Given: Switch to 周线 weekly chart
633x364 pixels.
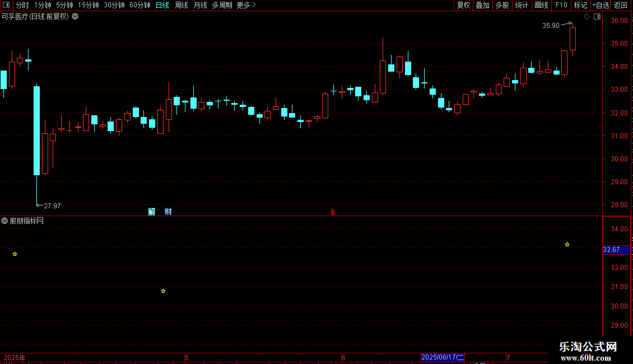Looking at the screenshot, I should [x=181, y=5].
